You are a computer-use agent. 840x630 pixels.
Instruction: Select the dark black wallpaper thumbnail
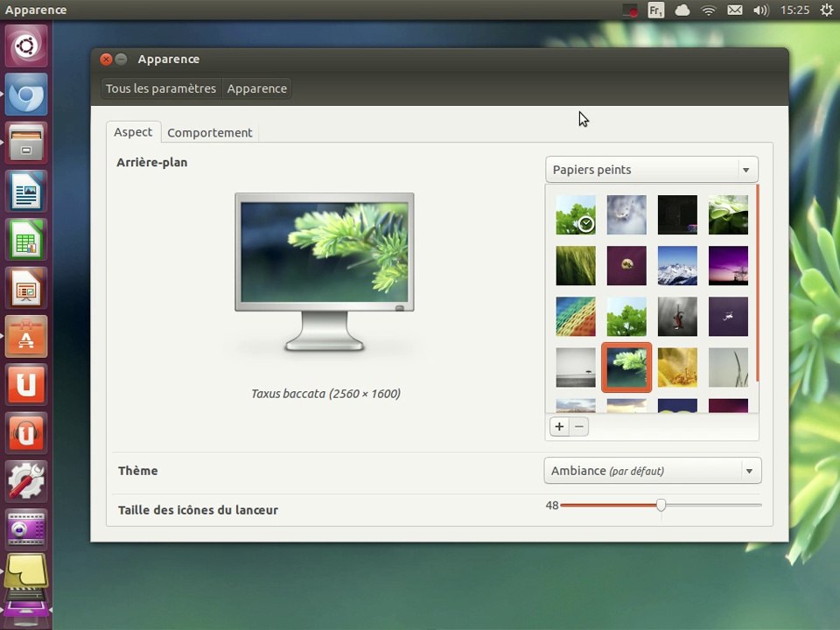677,214
